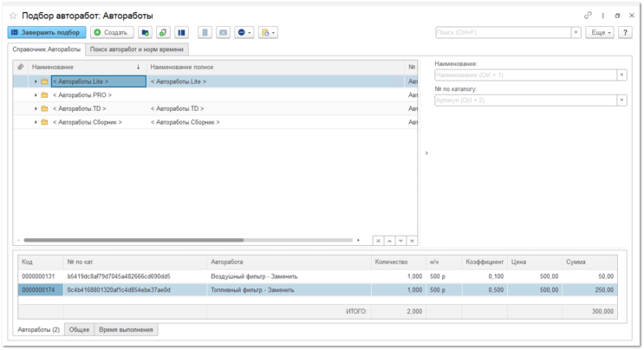644x350 pixels.
Task: Select row Топливный фильтр - Заменить
Action: [x=317, y=289]
